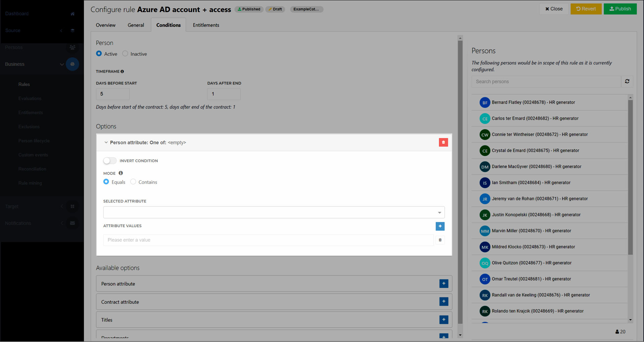644x342 pixels.
Task: Collapse the Business sidebar section
Action: [62, 64]
